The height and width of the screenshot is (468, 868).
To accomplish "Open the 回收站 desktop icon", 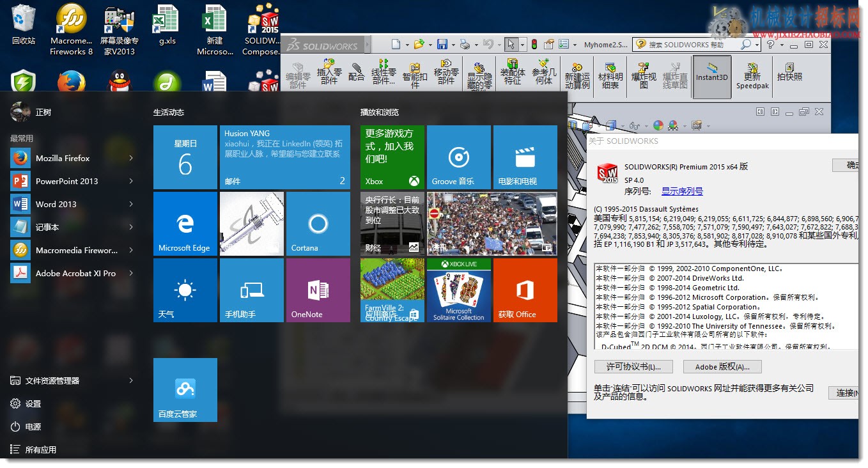I will coord(24,24).
